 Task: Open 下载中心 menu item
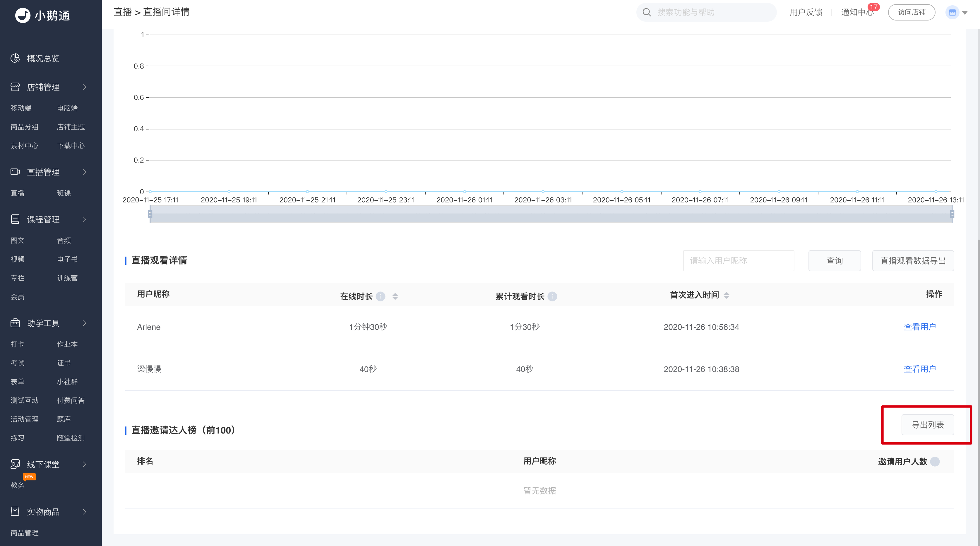point(71,146)
